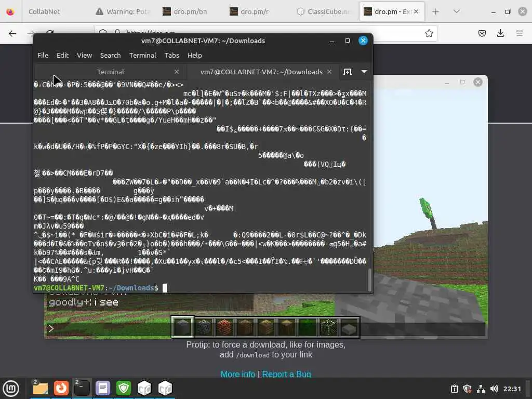This screenshot has width=532, height=399.
Task: Go back in Firefox
Action: click(12, 33)
